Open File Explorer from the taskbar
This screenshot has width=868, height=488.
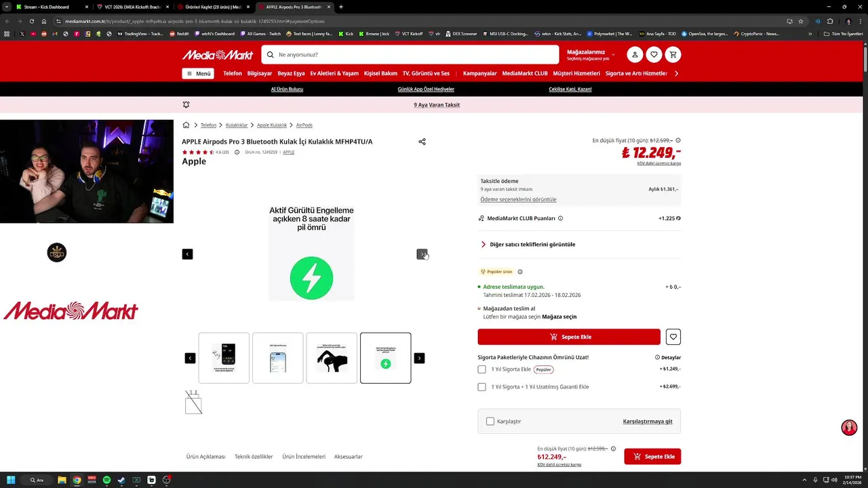click(62, 480)
